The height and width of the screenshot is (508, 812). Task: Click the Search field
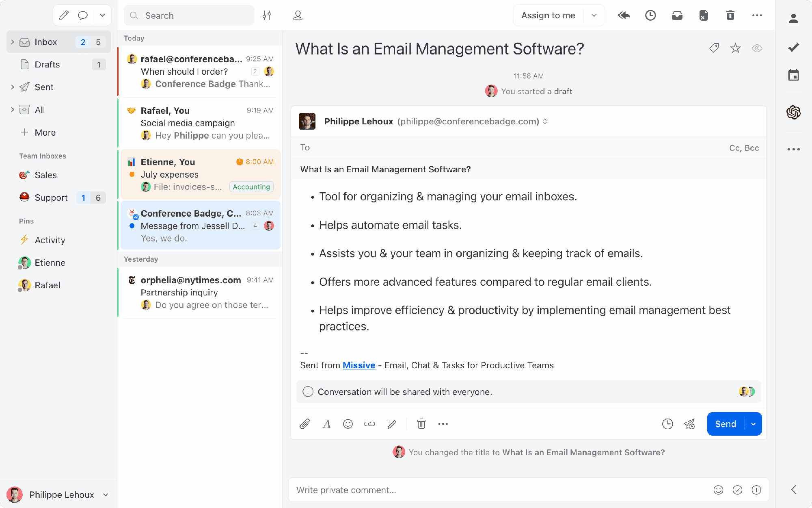[189, 15]
